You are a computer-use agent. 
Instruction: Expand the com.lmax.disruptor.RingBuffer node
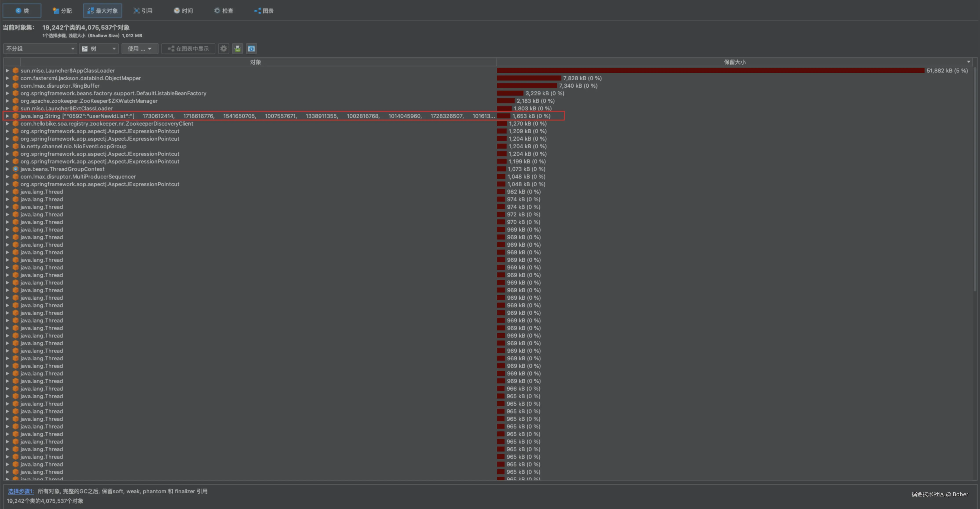pos(7,86)
